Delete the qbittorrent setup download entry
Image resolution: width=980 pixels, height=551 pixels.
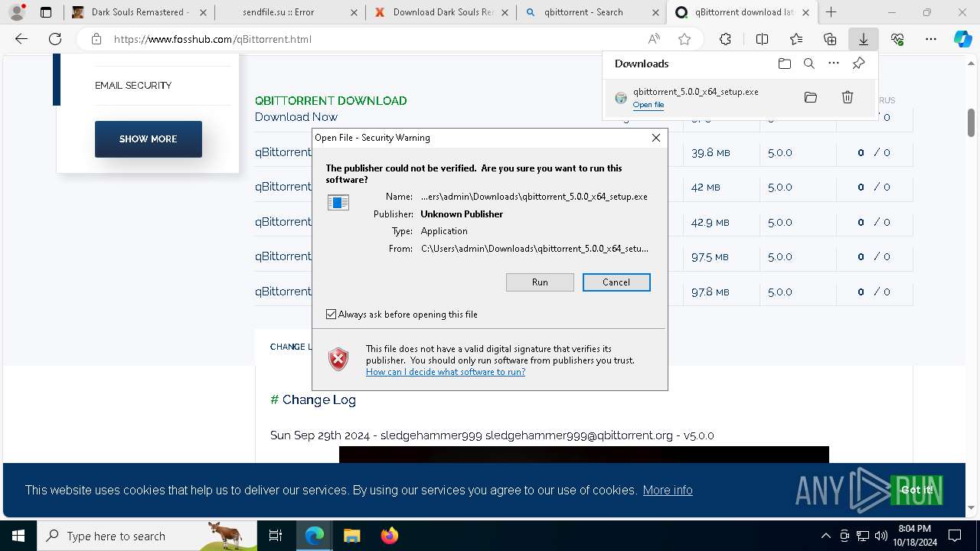848,97
